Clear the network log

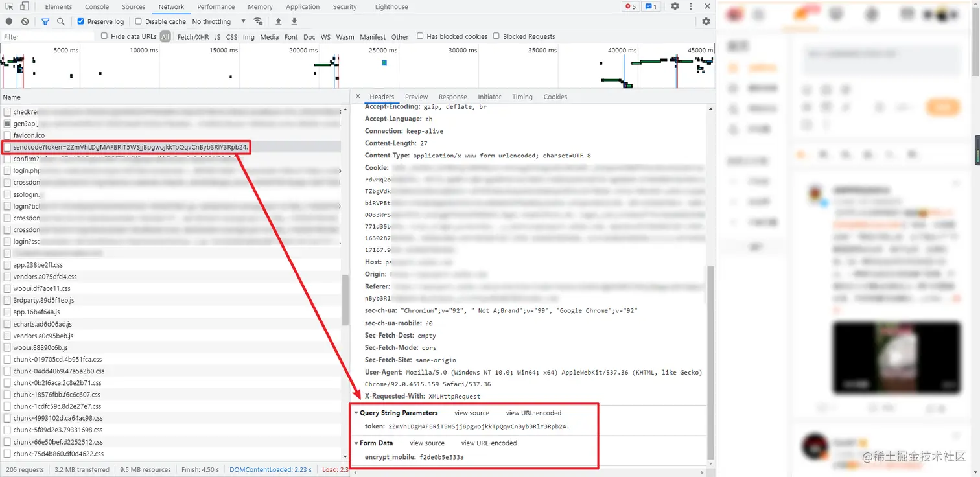25,21
